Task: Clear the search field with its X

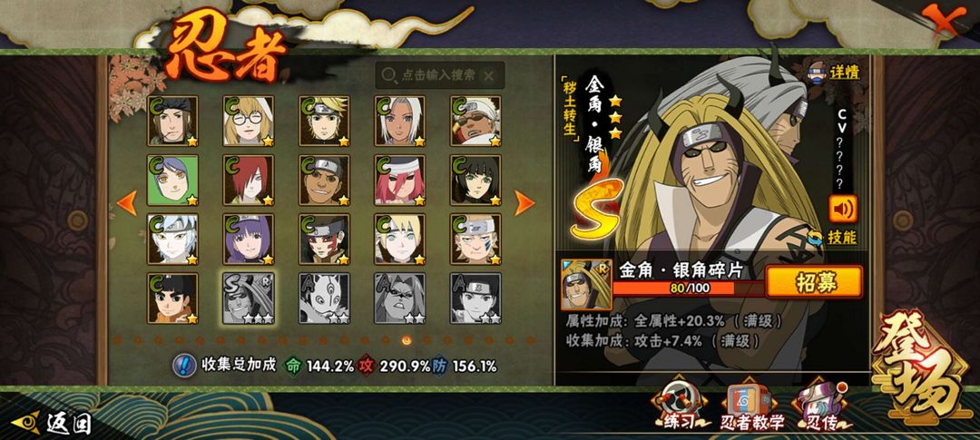Action: click(489, 75)
